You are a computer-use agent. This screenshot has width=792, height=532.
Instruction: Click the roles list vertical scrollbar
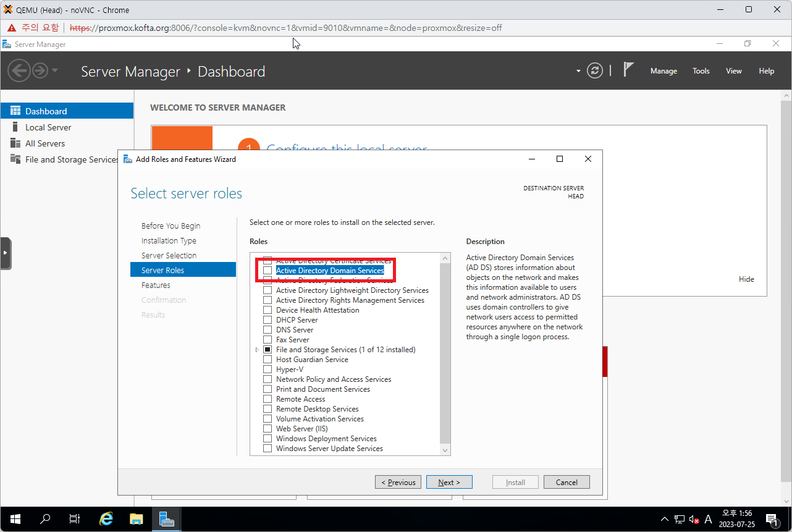coord(445,352)
